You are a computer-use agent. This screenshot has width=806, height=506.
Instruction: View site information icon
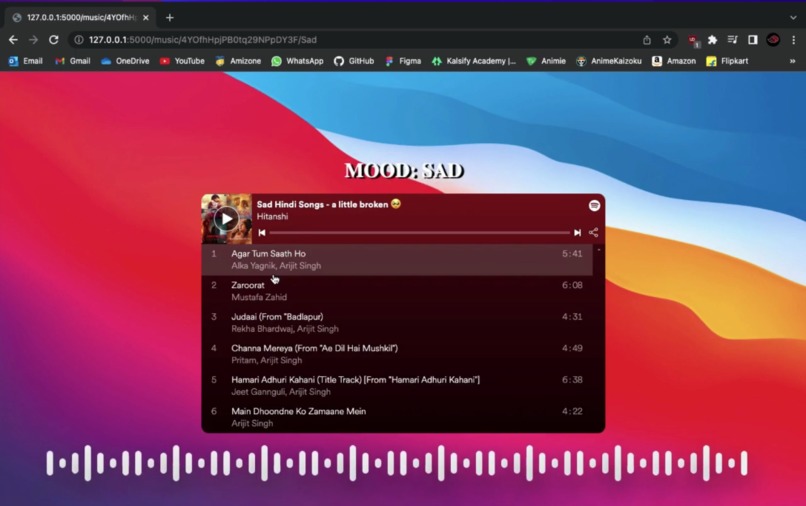click(x=78, y=40)
